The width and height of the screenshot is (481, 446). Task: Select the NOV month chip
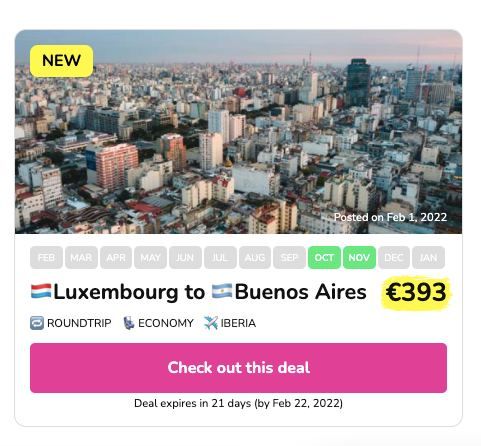359,257
